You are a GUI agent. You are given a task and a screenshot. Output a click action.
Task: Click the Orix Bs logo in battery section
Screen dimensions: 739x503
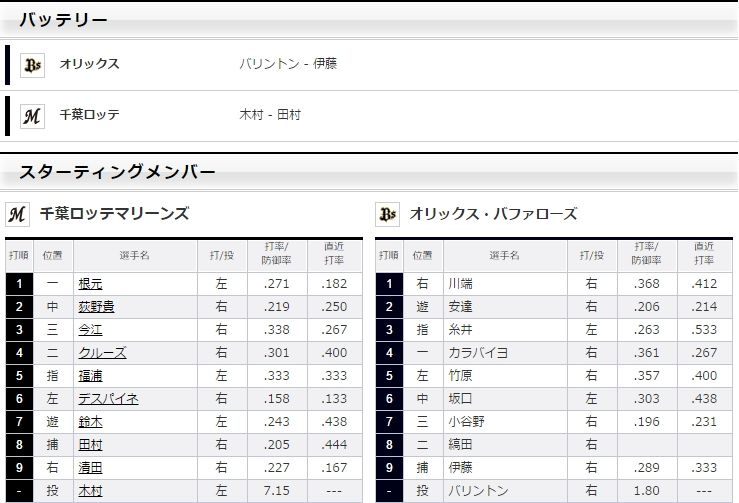coord(33,65)
